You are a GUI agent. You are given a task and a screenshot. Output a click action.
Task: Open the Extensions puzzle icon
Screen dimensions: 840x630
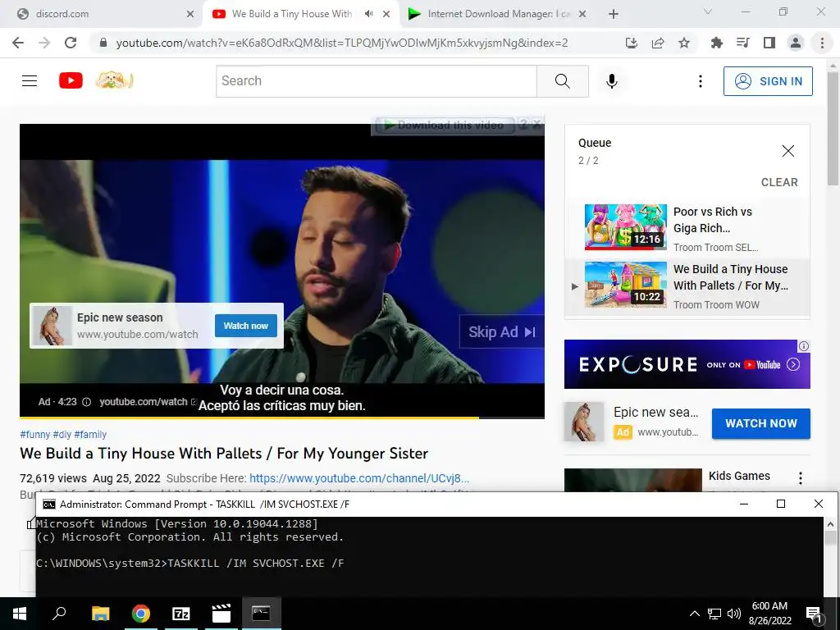(716, 43)
